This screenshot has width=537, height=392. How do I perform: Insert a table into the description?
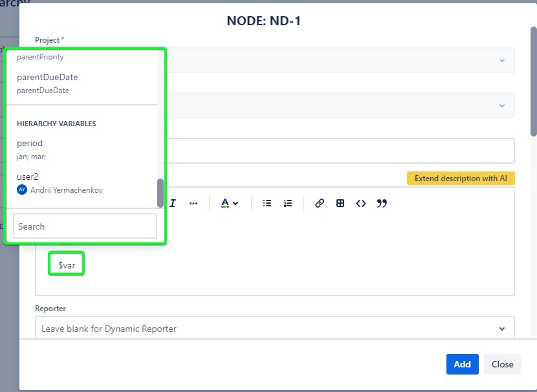point(340,202)
